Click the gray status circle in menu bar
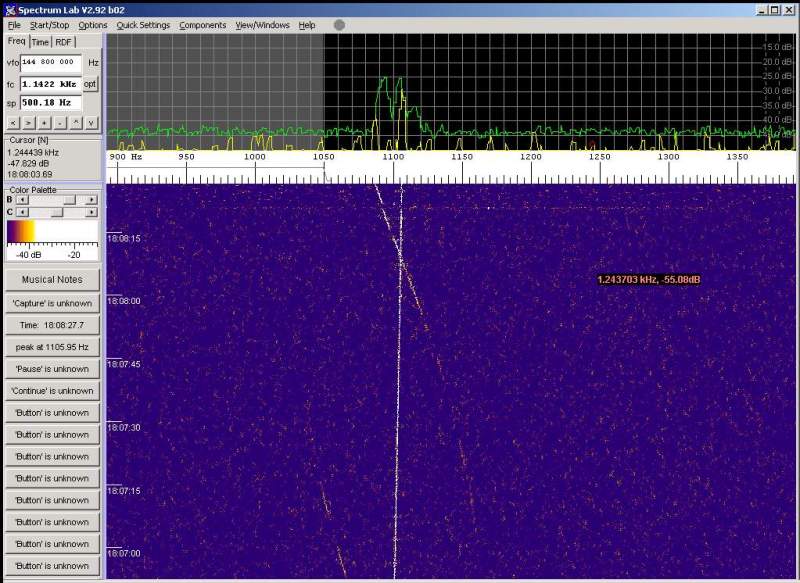Screen dimensions: 800x583 click(339, 25)
